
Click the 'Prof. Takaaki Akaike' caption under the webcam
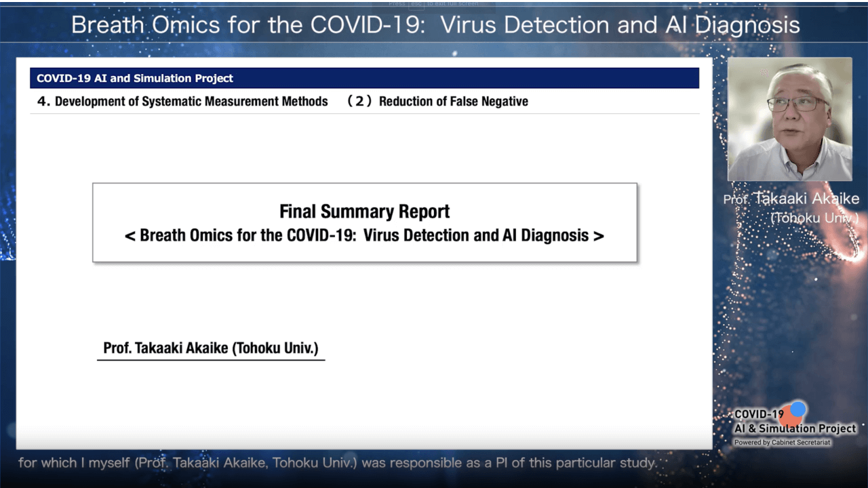pos(791,199)
